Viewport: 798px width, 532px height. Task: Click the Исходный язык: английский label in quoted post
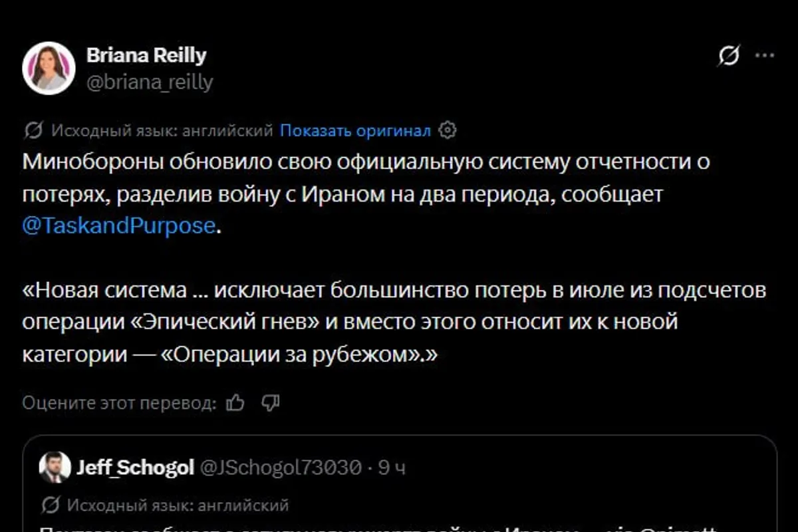point(178,505)
